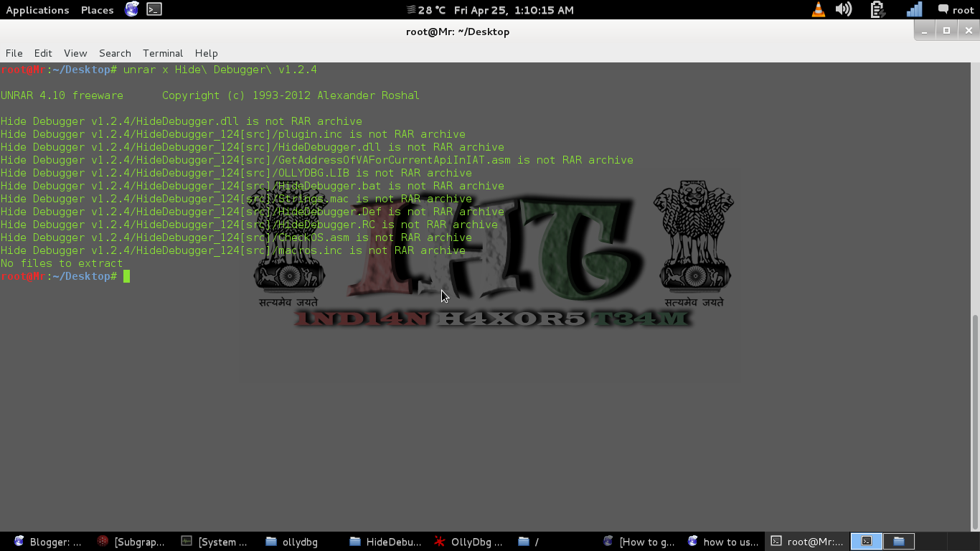
Task: Click the battery power indicator icon
Action: coord(877,9)
